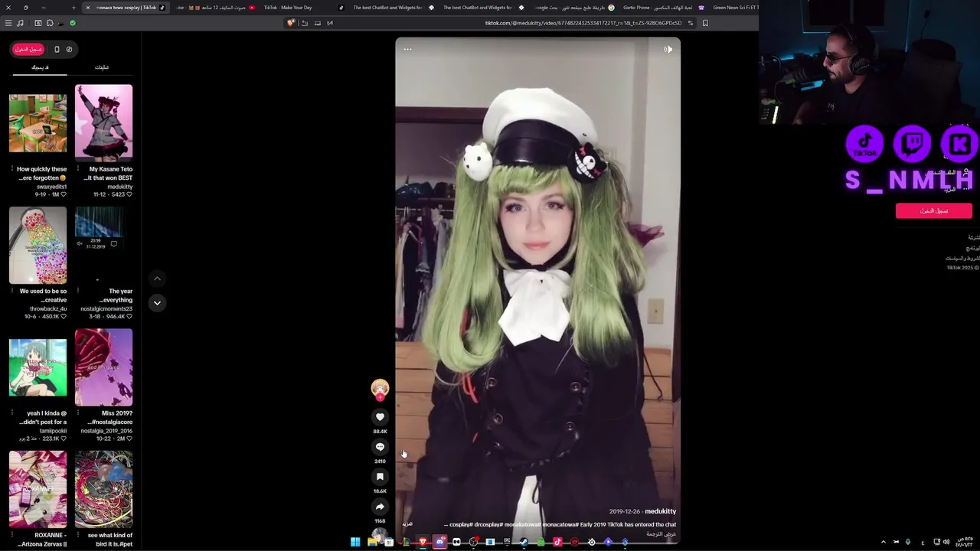Like the medukitty video with the heart icon

click(380, 417)
